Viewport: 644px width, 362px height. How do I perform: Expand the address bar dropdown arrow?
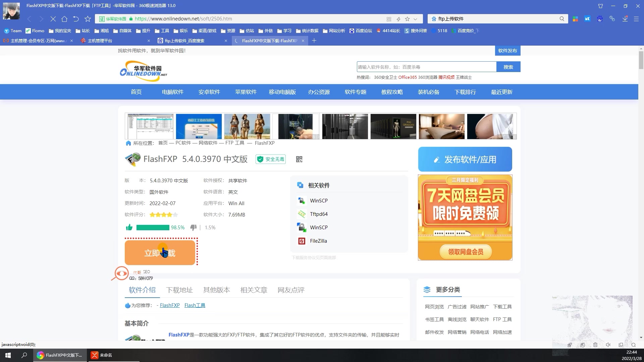tap(415, 19)
